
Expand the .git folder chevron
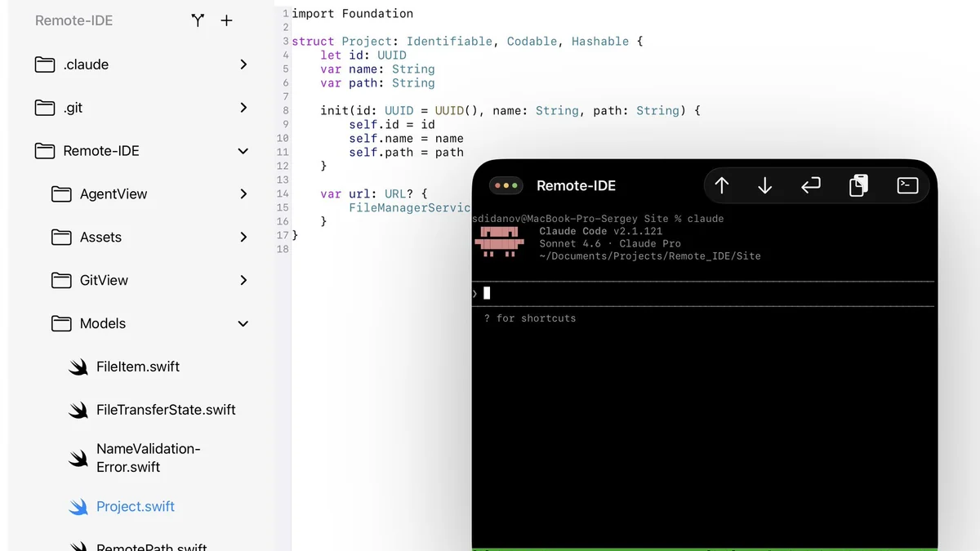[243, 108]
